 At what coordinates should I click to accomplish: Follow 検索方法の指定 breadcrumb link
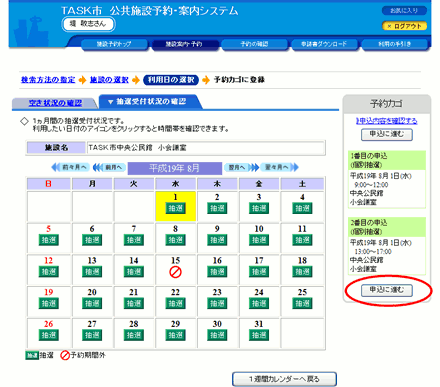[x=48, y=80]
